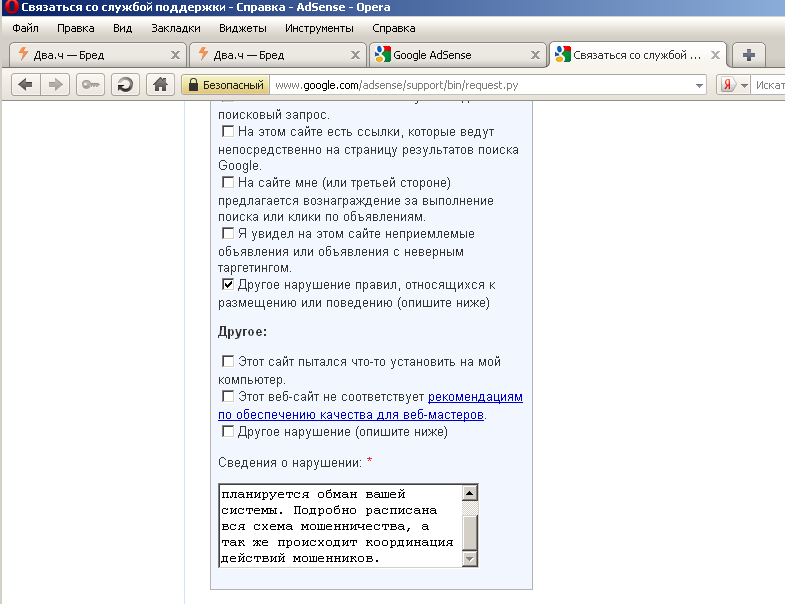Screen dimensions: 785x604
Task: Check 'Другое нарушение (опишите ниже)' checkbox
Action: point(228,431)
